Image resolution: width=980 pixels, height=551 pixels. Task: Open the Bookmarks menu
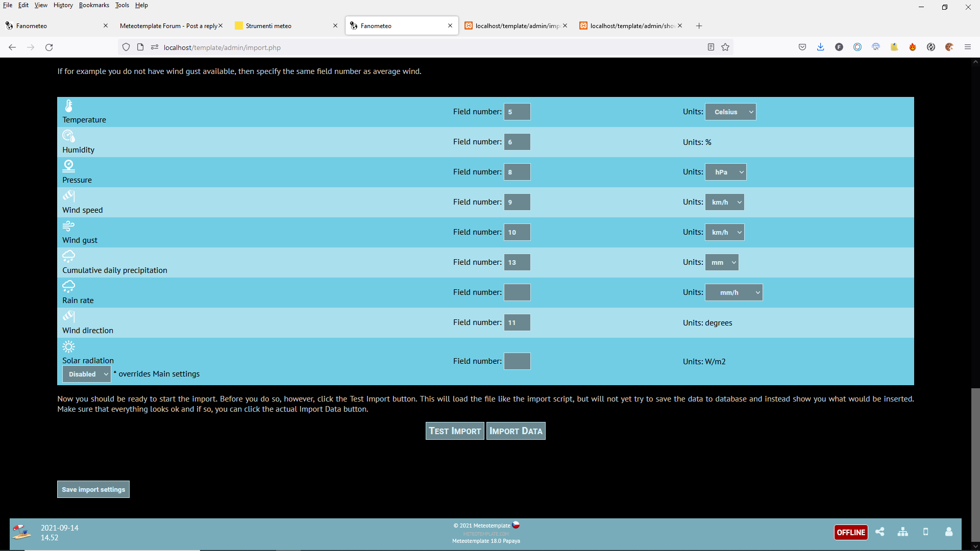pos(94,5)
